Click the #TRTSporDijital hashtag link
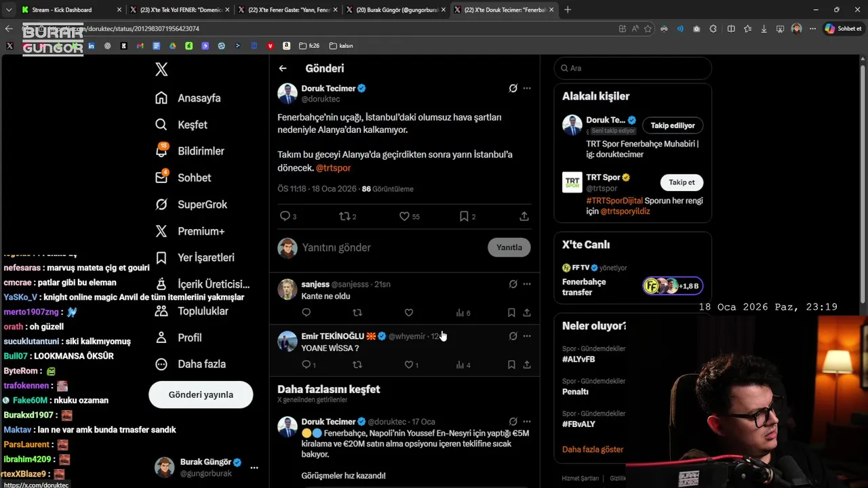 [614, 201]
